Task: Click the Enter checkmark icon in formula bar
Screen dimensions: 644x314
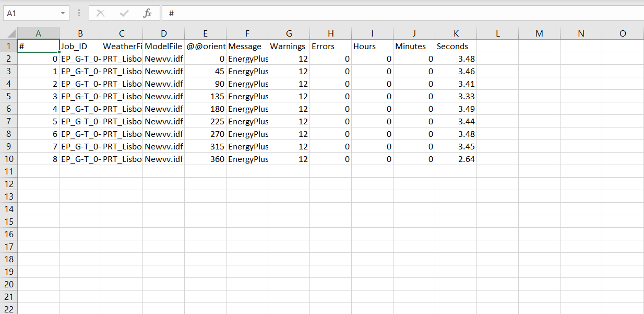Action: (124, 13)
